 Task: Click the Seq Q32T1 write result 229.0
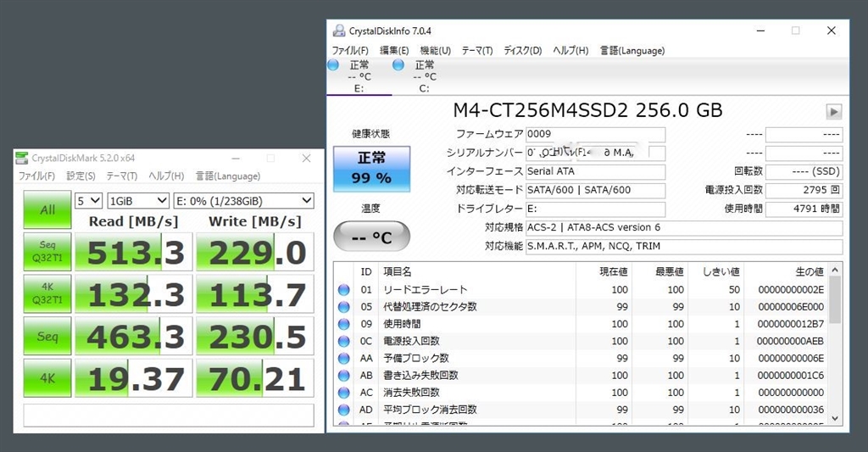coord(255,252)
